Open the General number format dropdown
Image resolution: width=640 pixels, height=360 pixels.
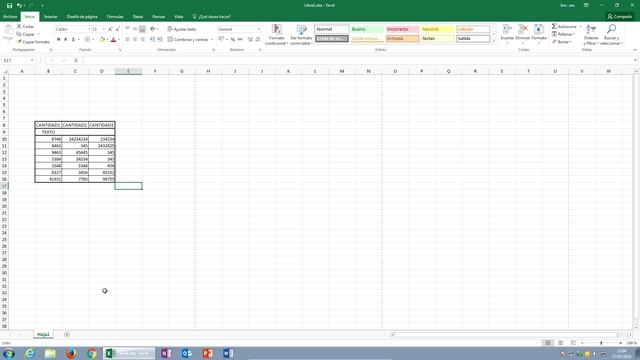click(x=258, y=29)
